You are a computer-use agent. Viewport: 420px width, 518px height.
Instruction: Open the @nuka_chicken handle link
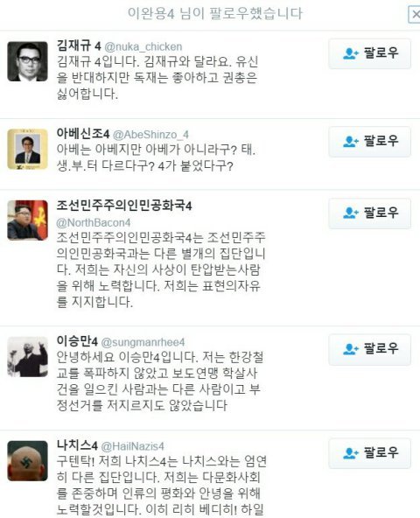143,47
